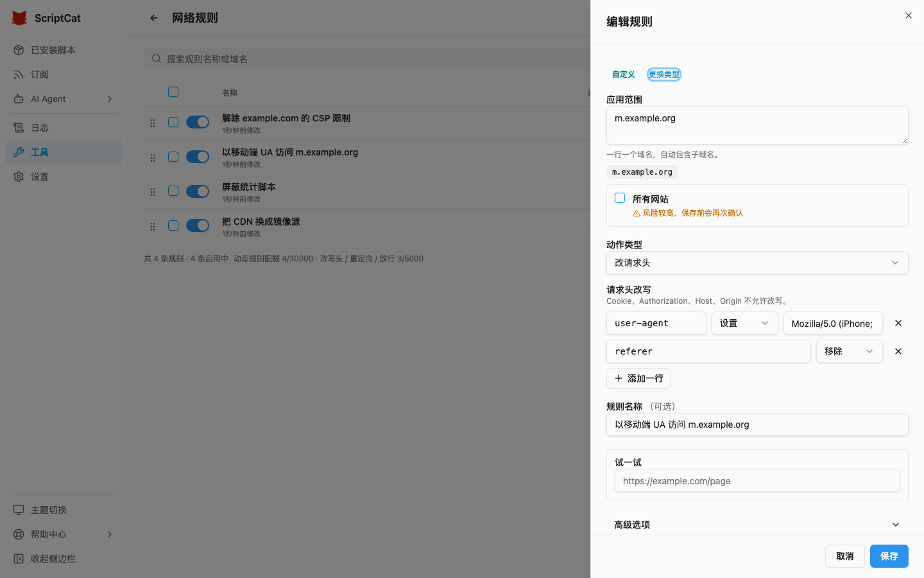Screen dimensions: 924x578
Task: Click the 应用范围 domain text area
Action: click(757, 125)
